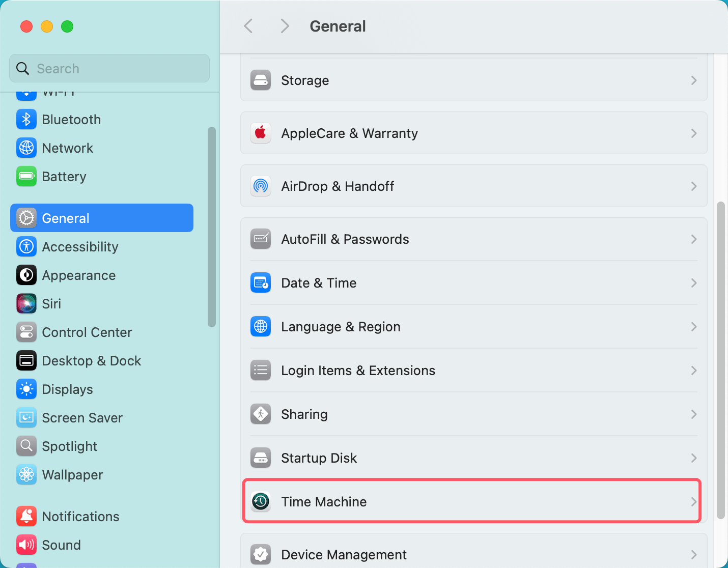728x568 pixels.
Task: Select the Network icon
Action: [x=26, y=148]
